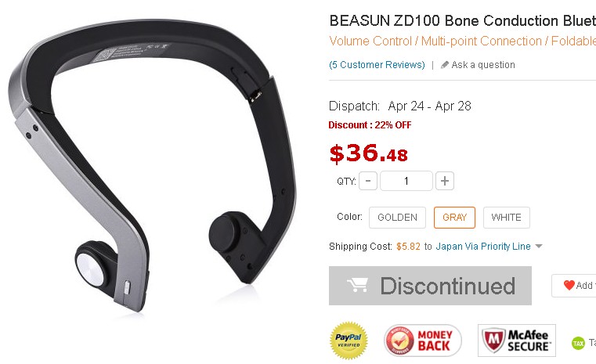Open Japan Via Priority Line shipping selector
This screenshot has height=364, width=596.
coord(483,247)
